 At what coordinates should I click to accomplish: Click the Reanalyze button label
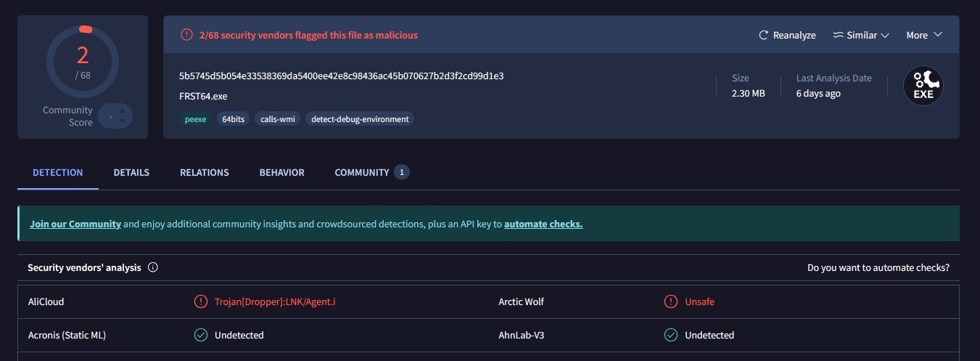(x=794, y=35)
